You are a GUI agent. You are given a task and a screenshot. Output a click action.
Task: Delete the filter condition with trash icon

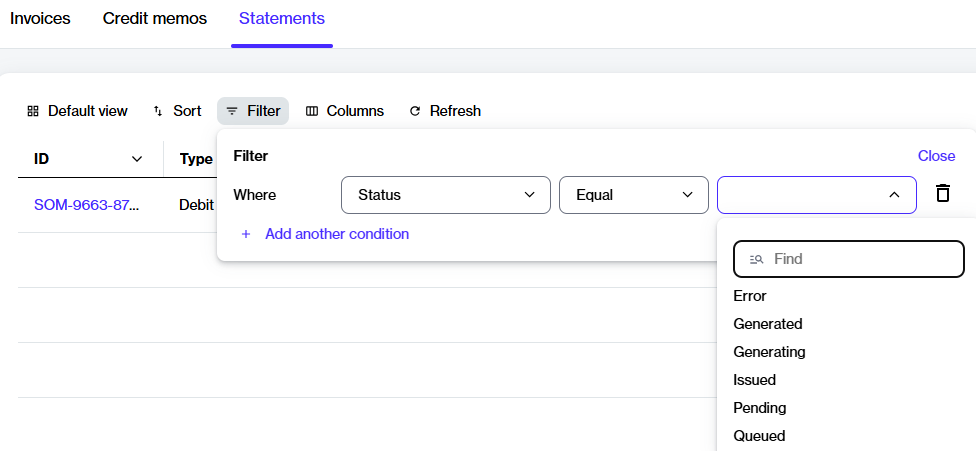click(x=942, y=194)
